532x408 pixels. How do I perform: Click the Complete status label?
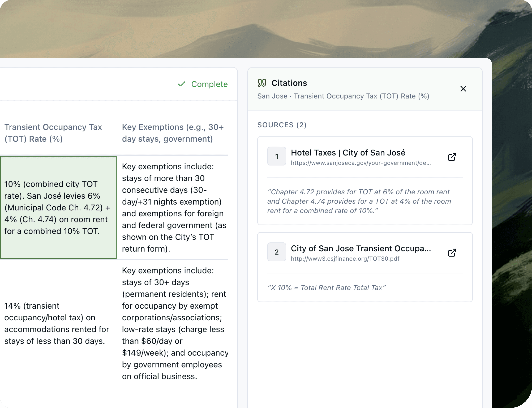[209, 84]
